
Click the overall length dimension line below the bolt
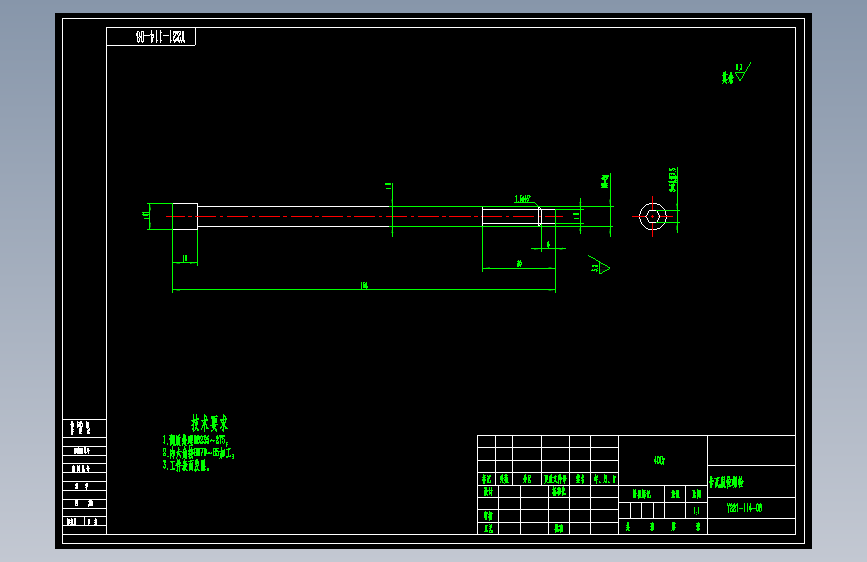point(364,289)
